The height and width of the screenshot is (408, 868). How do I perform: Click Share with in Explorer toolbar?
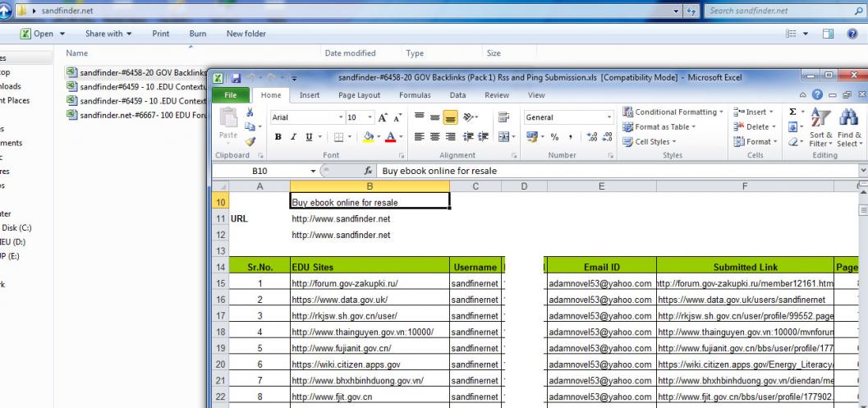(108, 34)
